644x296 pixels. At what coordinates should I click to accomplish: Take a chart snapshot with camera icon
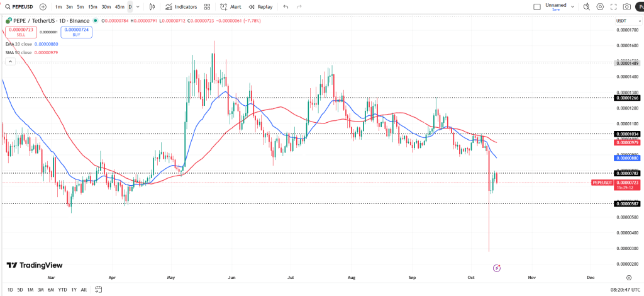(x=627, y=7)
